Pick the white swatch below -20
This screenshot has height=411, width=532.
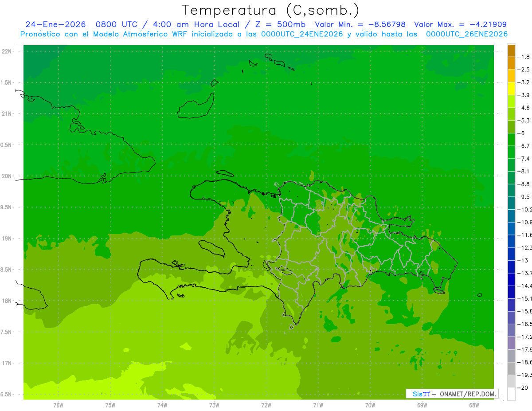[511, 394]
